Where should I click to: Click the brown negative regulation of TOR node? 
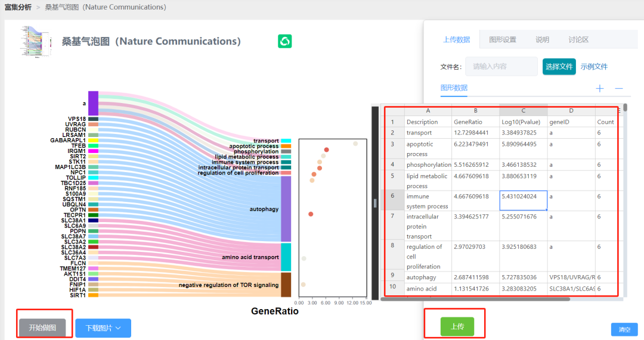tap(286, 285)
